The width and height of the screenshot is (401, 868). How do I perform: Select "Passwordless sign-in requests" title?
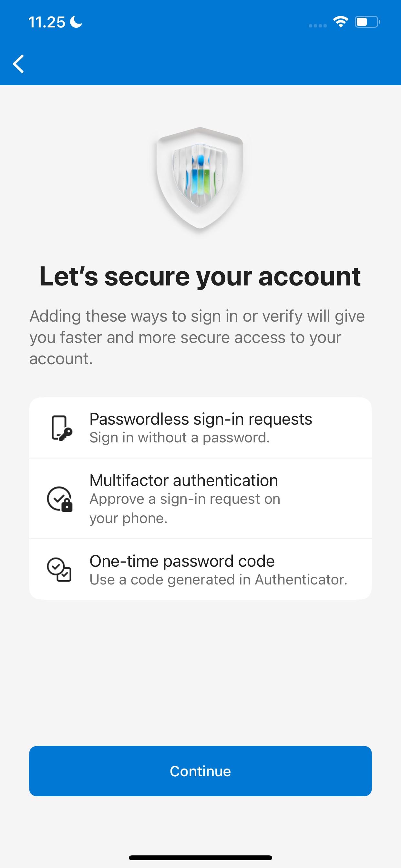pos(200,419)
